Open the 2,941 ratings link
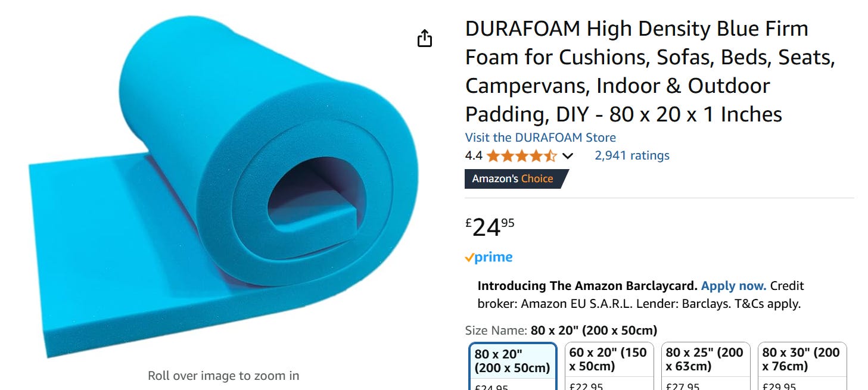The image size is (868, 390). [632, 155]
